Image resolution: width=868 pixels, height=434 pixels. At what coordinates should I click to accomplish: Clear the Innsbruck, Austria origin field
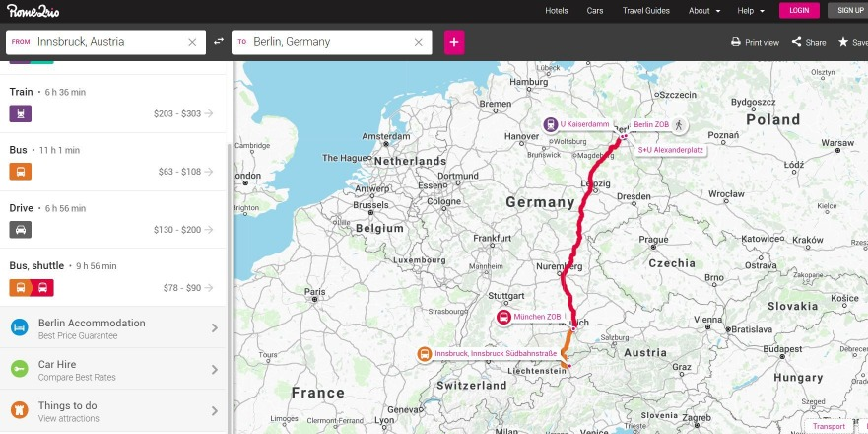click(192, 42)
